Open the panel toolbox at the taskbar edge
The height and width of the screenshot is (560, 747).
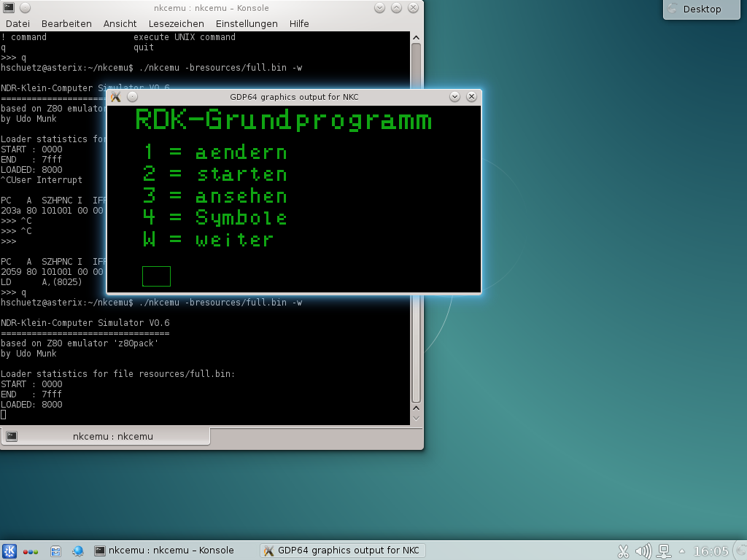[741, 551]
